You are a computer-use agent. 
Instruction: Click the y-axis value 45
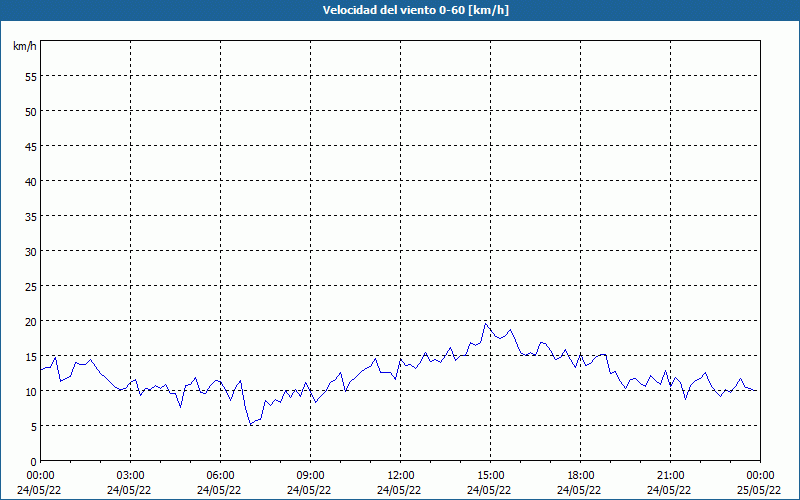pos(31,146)
